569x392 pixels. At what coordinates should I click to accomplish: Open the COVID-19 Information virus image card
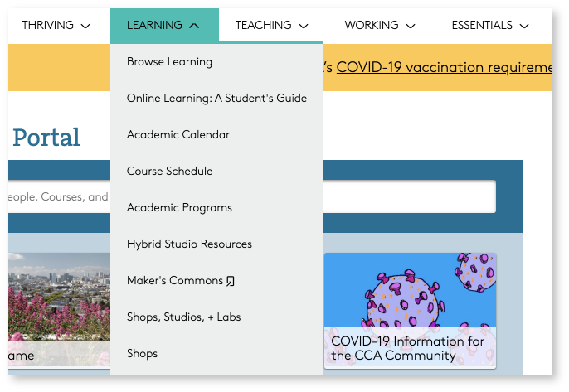point(410,311)
